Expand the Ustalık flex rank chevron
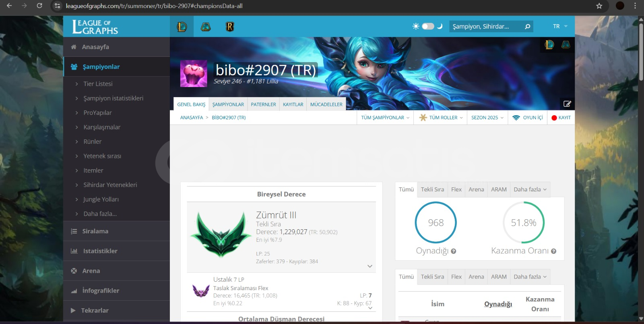Screen dimensions: 644x324 pyautogui.click(x=370, y=308)
